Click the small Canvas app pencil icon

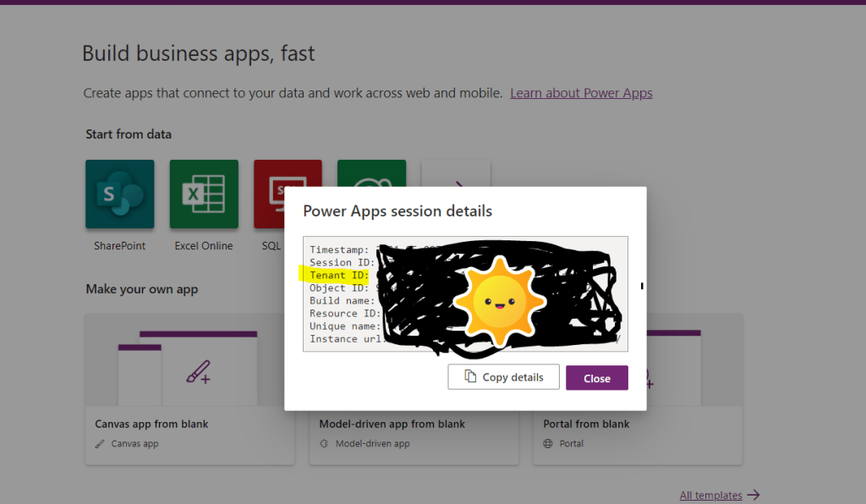[x=101, y=444]
